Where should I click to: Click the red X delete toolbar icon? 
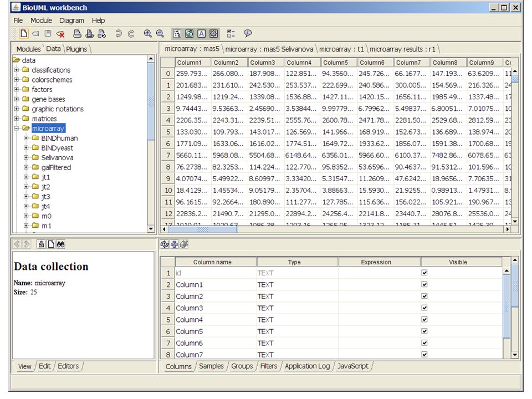60,34
